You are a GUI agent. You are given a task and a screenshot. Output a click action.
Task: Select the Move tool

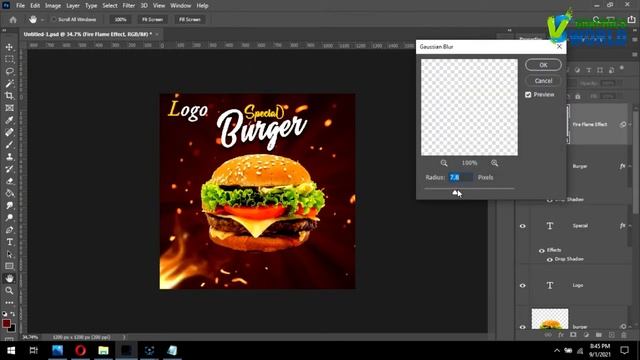pyautogui.click(x=9, y=47)
